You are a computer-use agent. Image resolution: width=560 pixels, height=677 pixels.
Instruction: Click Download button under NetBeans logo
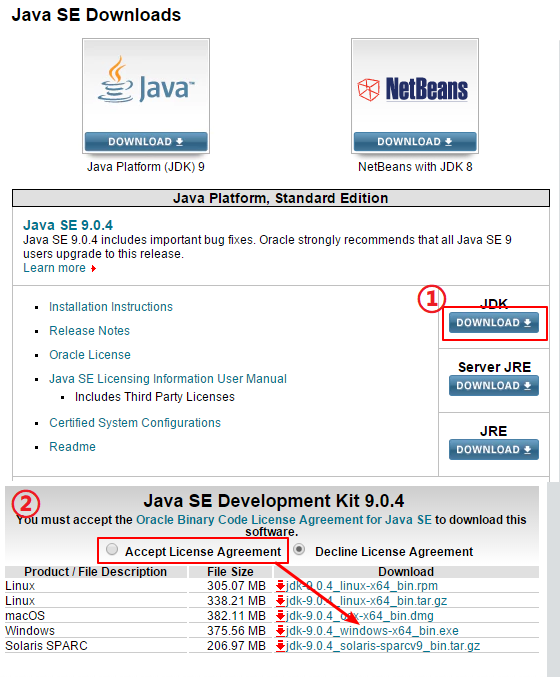tap(415, 142)
